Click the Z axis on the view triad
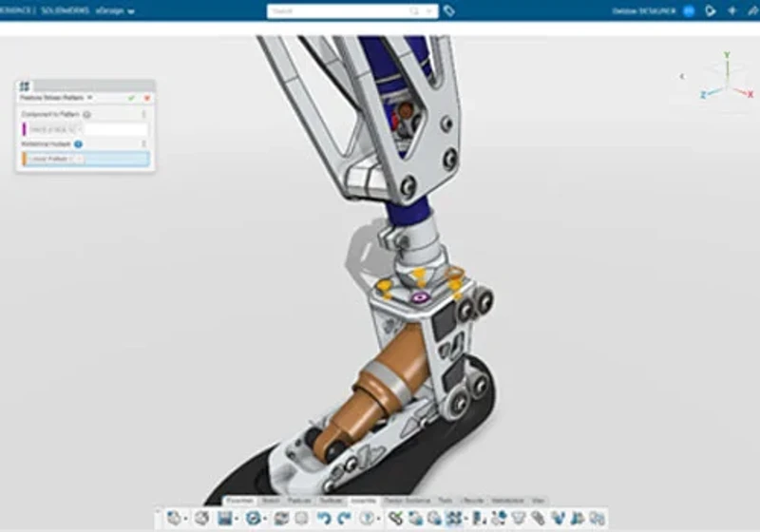 (x=702, y=95)
